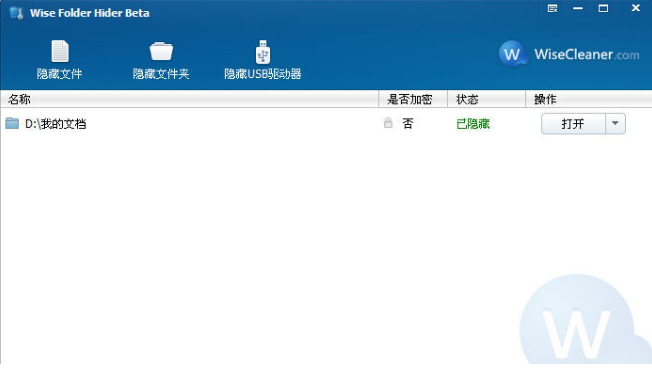652x378 pixels.
Task: Expand the dropdown arrow next to 打开
Action: click(615, 124)
